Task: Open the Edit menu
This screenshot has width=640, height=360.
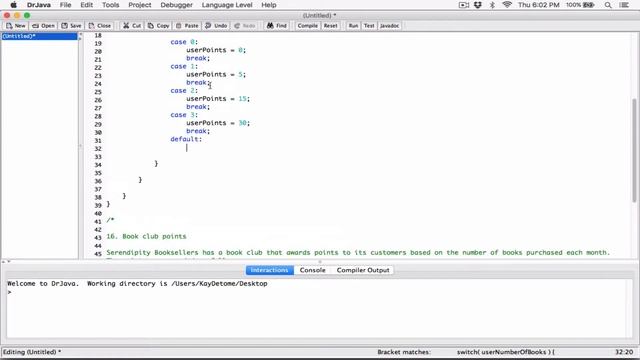Action: pos(87,5)
